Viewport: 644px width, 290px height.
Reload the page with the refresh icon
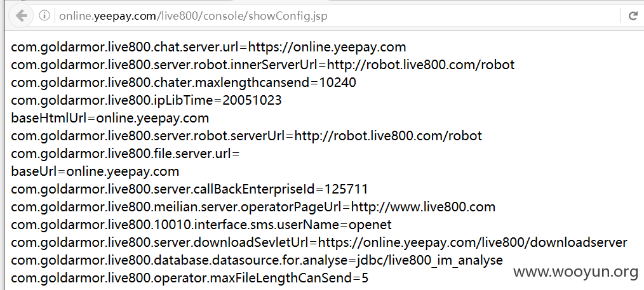633,16
